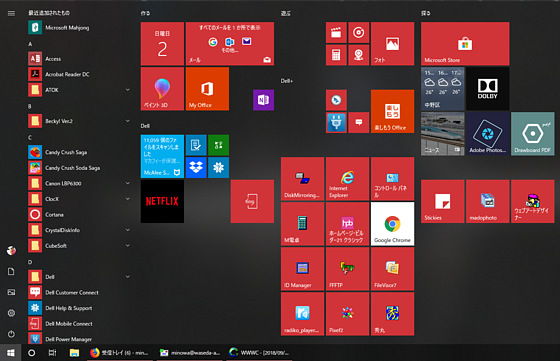Open the Tanoshimou Office tile
Image resolution: width=560 pixels, height=361 pixels.
[392, 111]
